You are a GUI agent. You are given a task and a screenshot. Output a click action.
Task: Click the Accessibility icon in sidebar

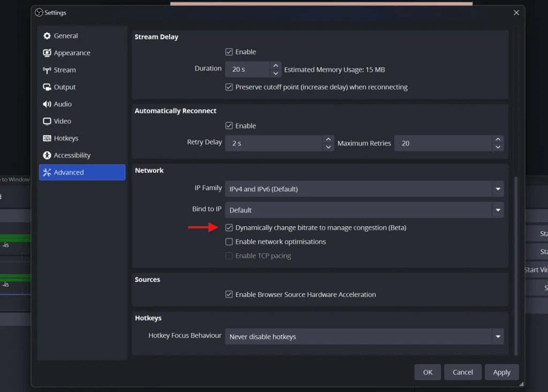(47, 155)
